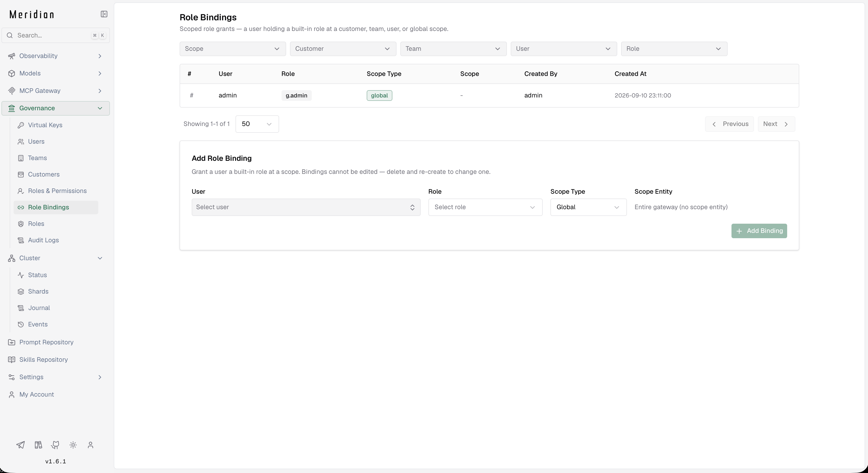Toggle the theme sun icon
Viewport: 868px width, 473px height.
(73, 445)
